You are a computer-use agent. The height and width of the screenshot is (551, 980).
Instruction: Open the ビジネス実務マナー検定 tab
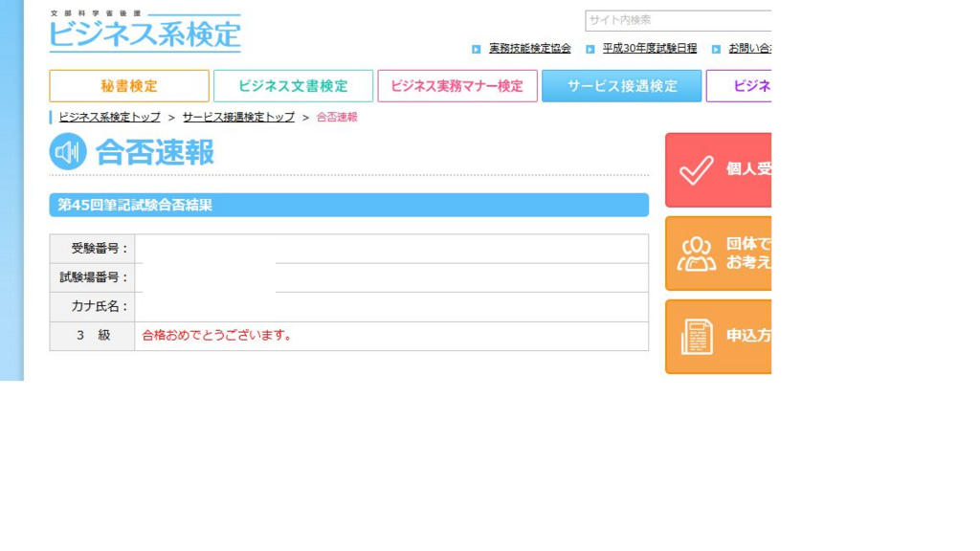tap(457, 86)
